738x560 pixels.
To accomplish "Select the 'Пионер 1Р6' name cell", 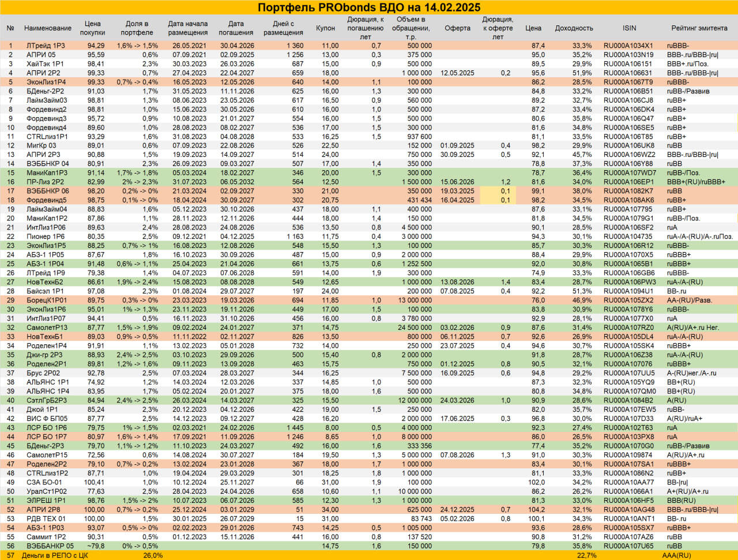I will coord(46,236).
